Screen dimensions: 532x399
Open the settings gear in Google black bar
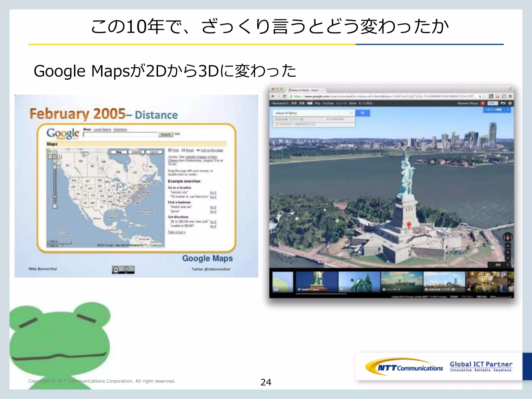[x=510, y=103]
